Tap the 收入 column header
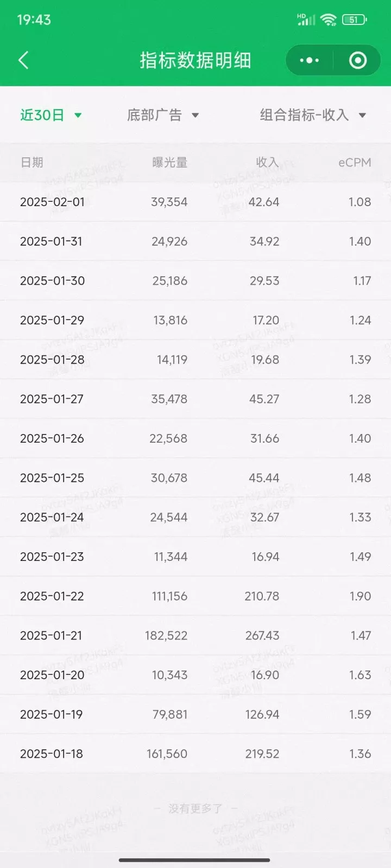The width and height of the screenshot is (391, 868). (x=267, y=162)
